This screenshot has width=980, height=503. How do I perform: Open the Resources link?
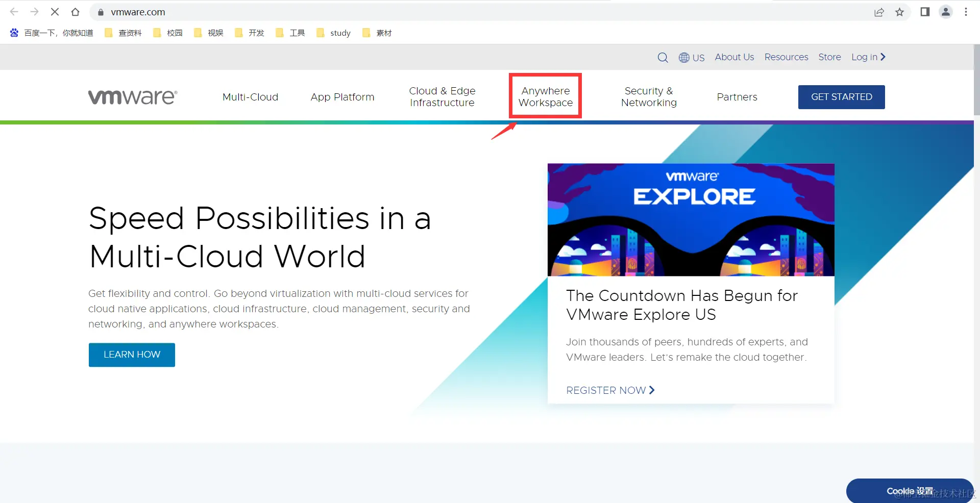[x=786, y=57]
